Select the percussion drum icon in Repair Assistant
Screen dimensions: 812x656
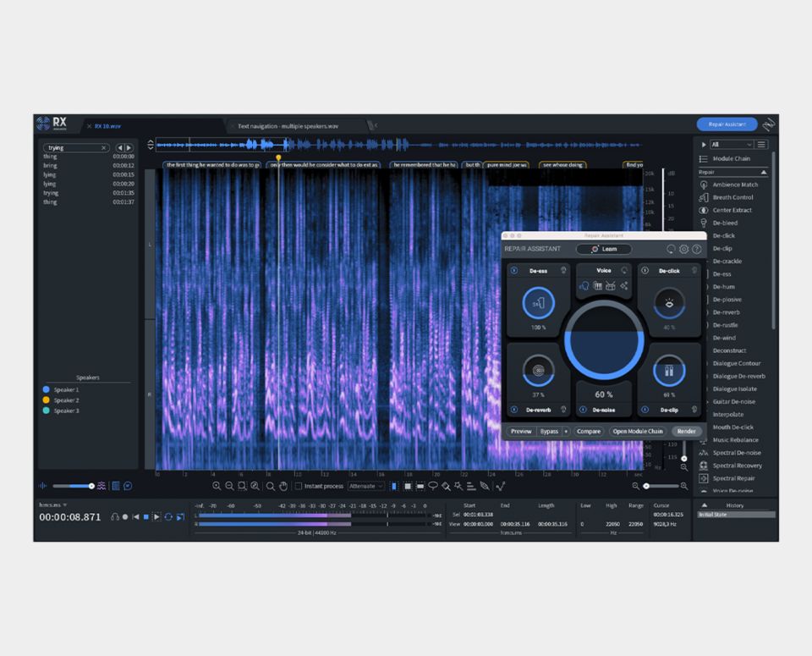click(610, 286)
